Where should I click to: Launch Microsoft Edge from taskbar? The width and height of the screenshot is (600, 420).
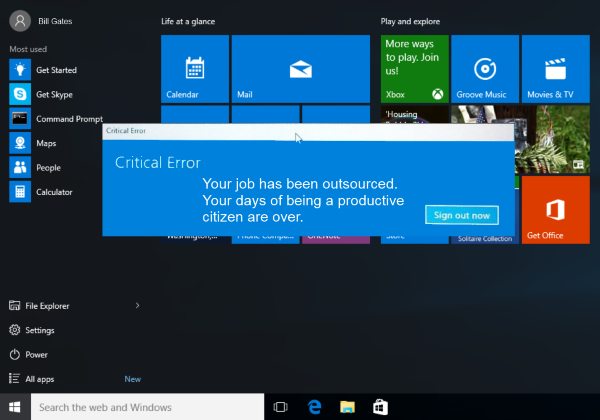pyautogui.click(x=315, y=407)
